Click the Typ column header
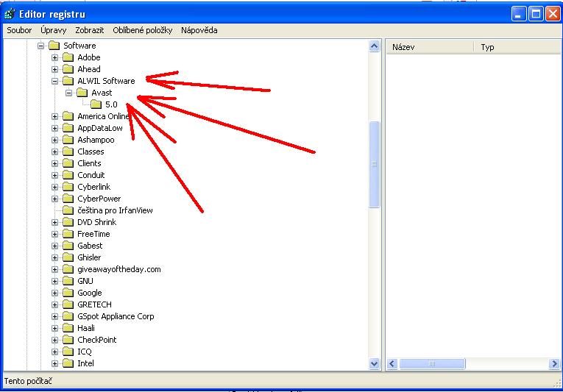The image size is (563, 392). click(517, 47)
